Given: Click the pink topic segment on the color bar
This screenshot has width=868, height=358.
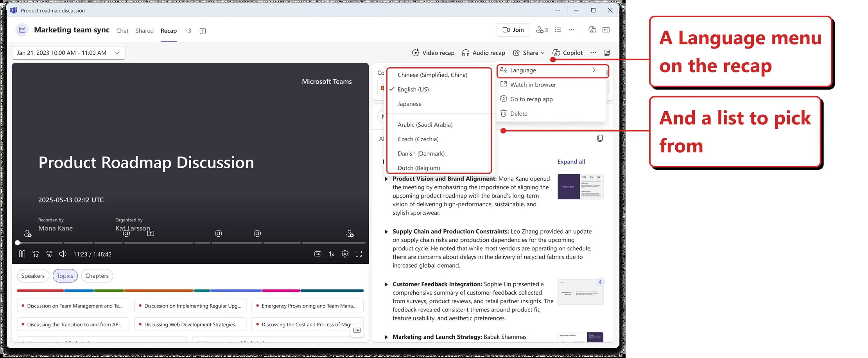Looking at the screenshot, I should (281, 291).
